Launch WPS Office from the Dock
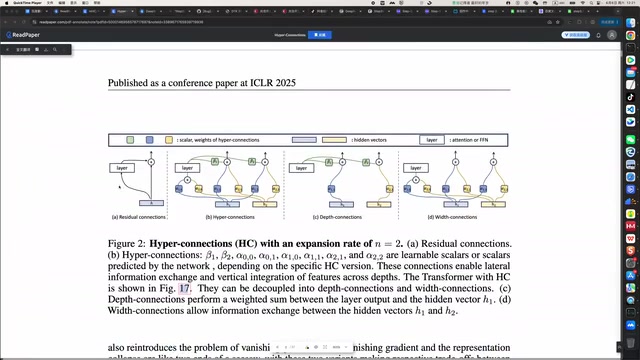 tap(631, 238)
